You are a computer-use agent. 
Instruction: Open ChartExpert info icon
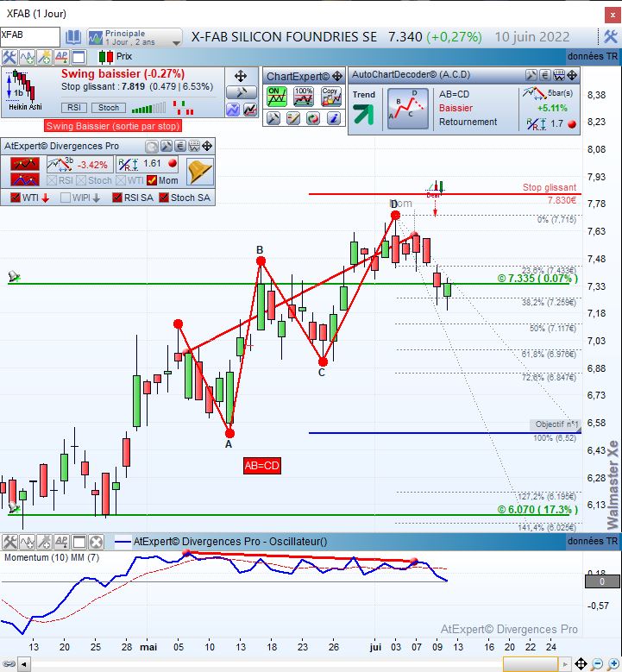(x=334, y=118)
